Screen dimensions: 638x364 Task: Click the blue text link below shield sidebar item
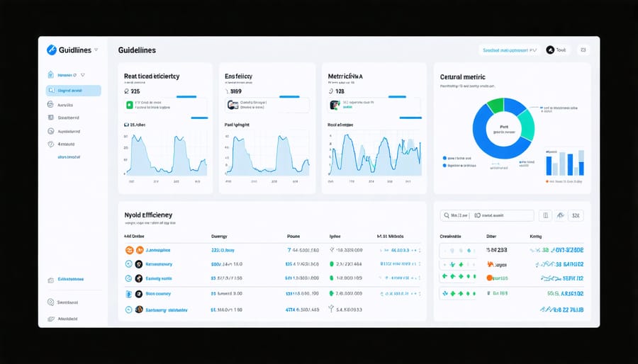69,157
